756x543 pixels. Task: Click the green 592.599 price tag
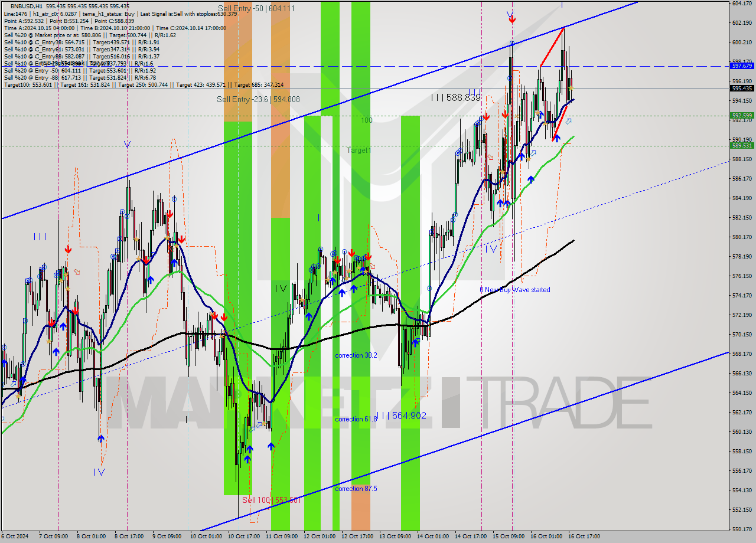742,116
